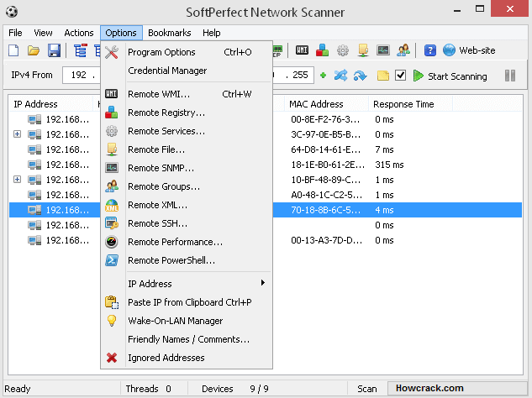Open file using folder toolbar icon
Viewport: 532px width, 398px height.
[34, 50]
